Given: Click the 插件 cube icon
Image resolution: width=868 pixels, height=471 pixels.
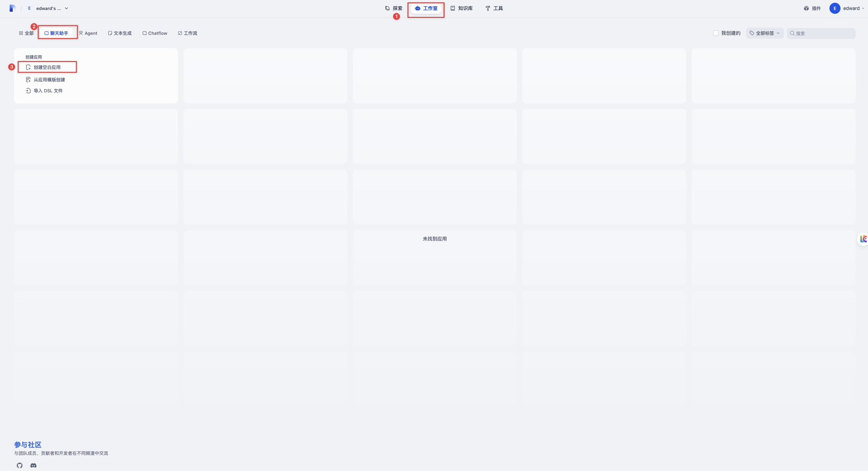Looking at the screenshot, I should [806, 8].
